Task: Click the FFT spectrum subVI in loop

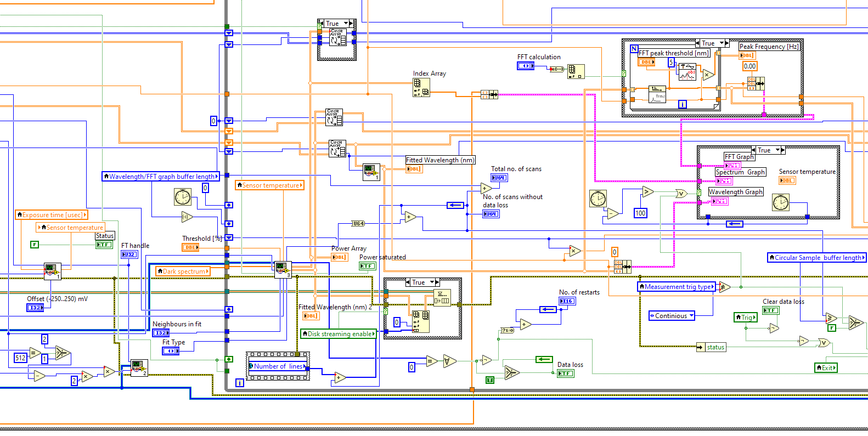Action: tap(657, 94)
